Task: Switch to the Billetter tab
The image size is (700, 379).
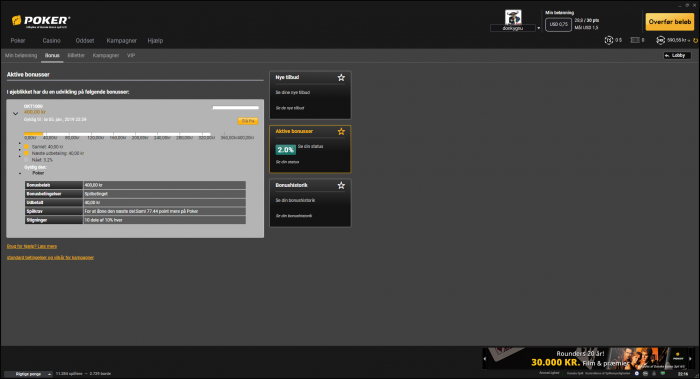Action: point(76,55)
